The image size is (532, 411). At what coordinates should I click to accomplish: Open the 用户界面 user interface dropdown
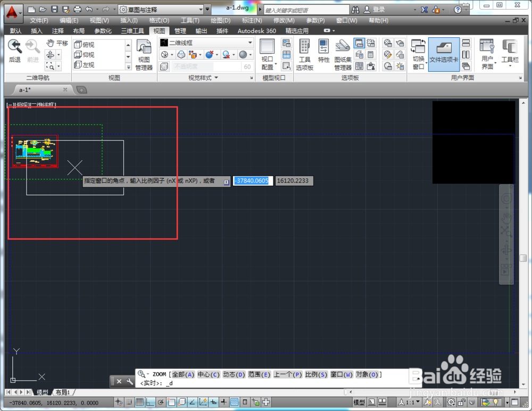point(488,54)
